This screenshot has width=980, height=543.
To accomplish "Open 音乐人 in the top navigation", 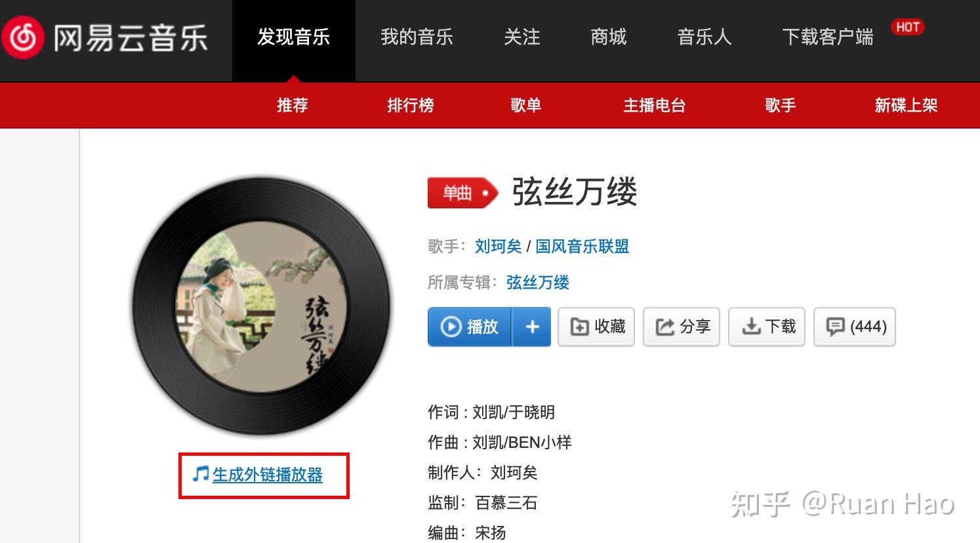I will click(704, 37).
